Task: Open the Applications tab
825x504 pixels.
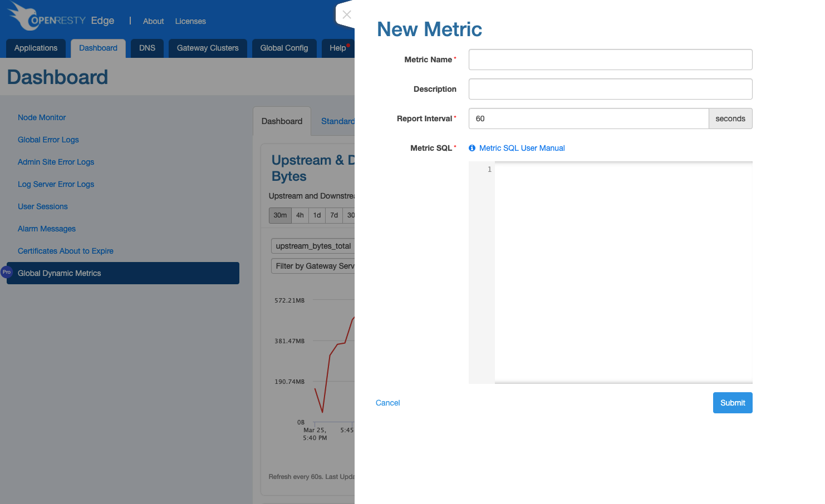Action: (x=36, y=48)
